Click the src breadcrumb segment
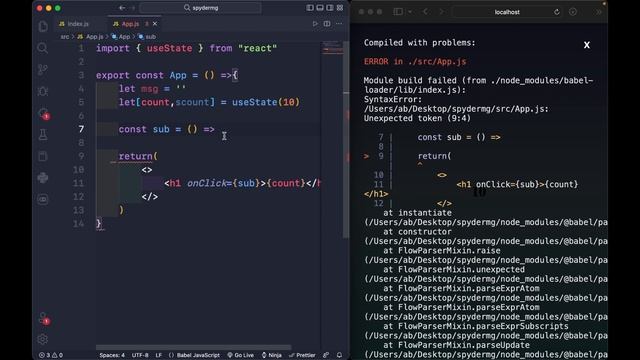 point(65,36)
